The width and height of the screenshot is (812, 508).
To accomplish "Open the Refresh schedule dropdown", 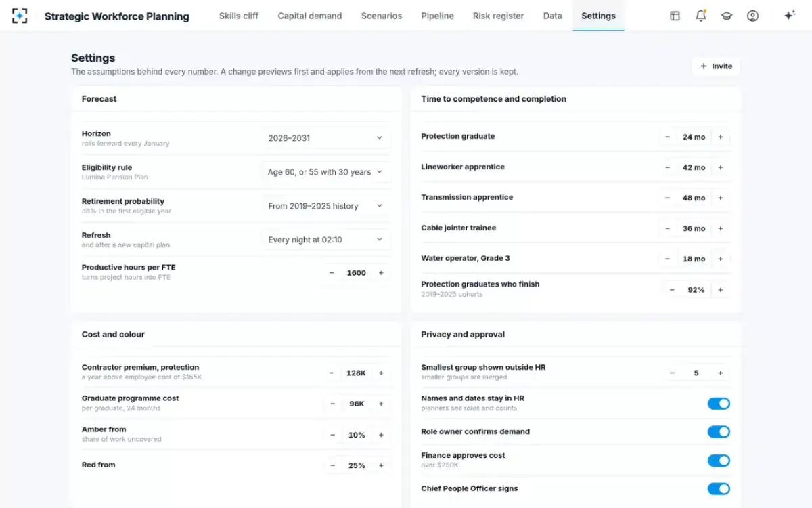I will [x=325, y=240].
